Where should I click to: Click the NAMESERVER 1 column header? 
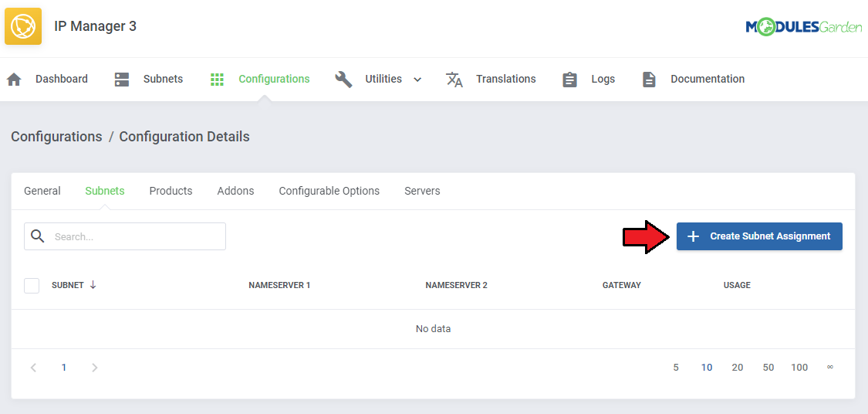(x=279, y=286)
